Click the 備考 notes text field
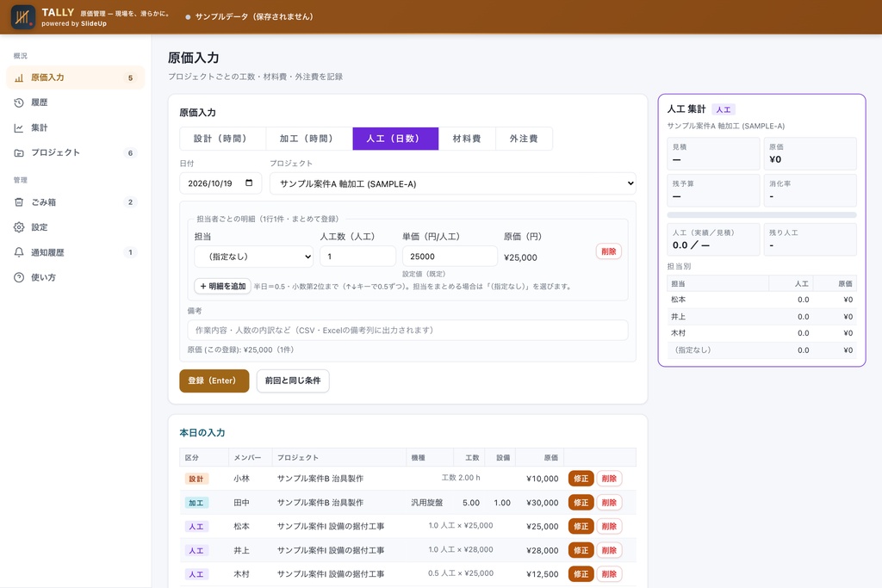This screenshot has width=882, height=588. click(407, 330)
